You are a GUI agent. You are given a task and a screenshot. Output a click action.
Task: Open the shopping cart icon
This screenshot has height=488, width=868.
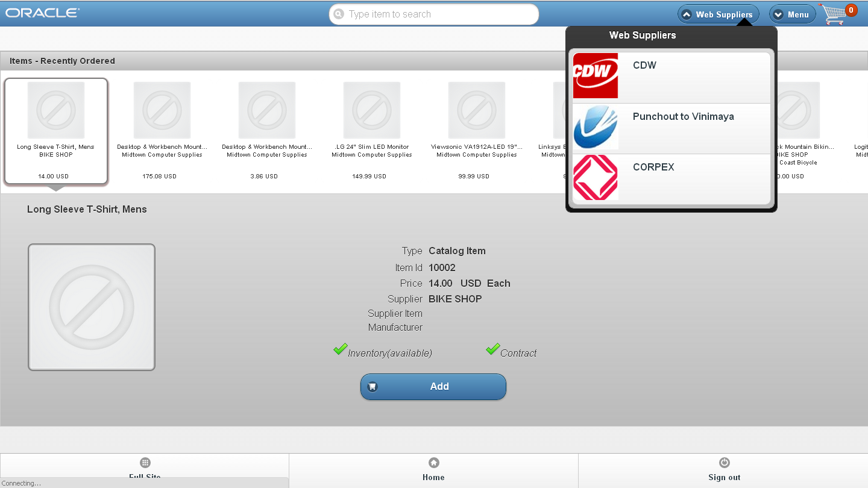[835, 14]
